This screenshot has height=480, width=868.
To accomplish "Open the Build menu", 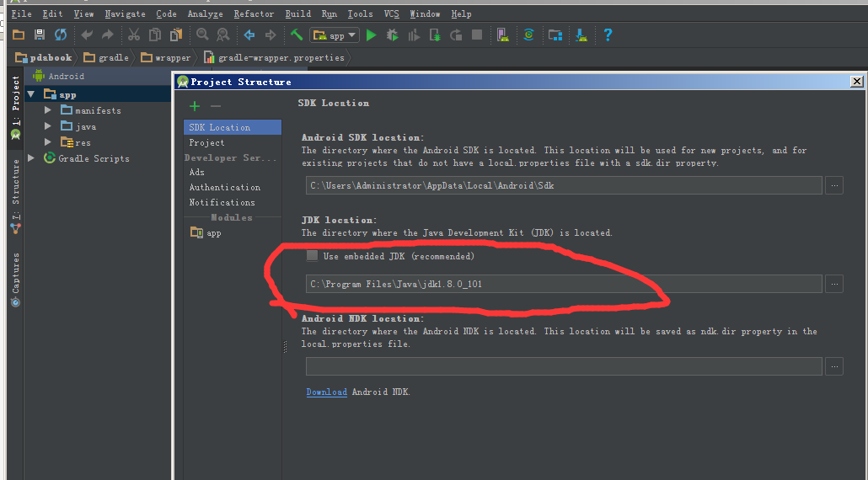I will pos(297,13).
